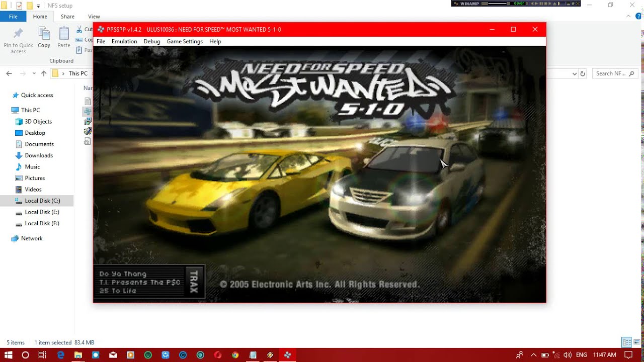Open Quick Access Toolbar customize dropdown

click(38, 6)
